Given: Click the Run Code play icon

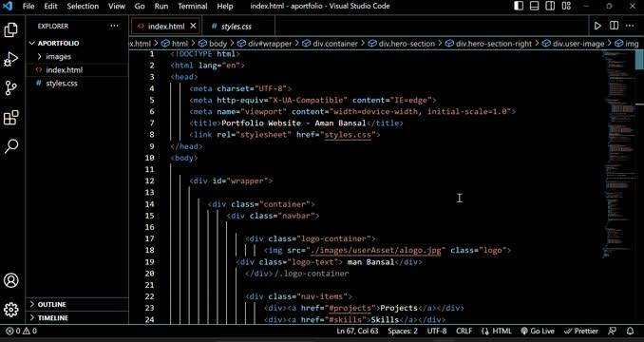Looking at the screenshot, I should (x=597, y=26).
